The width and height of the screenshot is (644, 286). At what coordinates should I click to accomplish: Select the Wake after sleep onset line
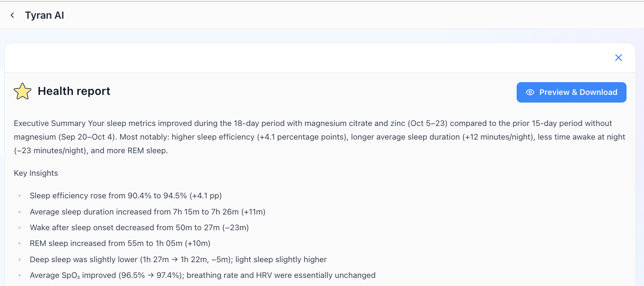139,228
